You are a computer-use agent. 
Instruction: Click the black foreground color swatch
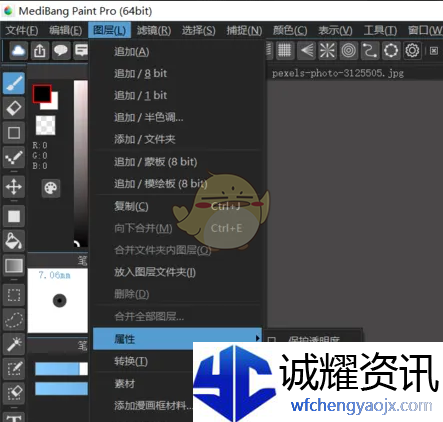(42, 94)
